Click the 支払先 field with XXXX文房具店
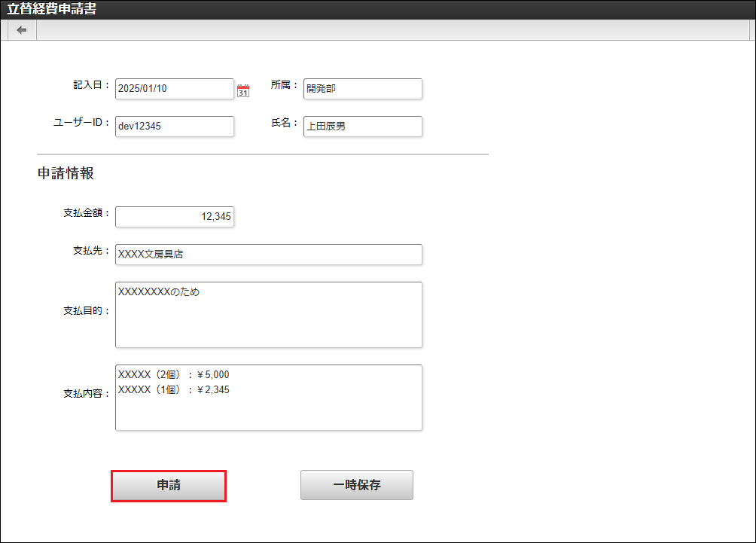The image size is (756, 543). (x=268, y=255)
